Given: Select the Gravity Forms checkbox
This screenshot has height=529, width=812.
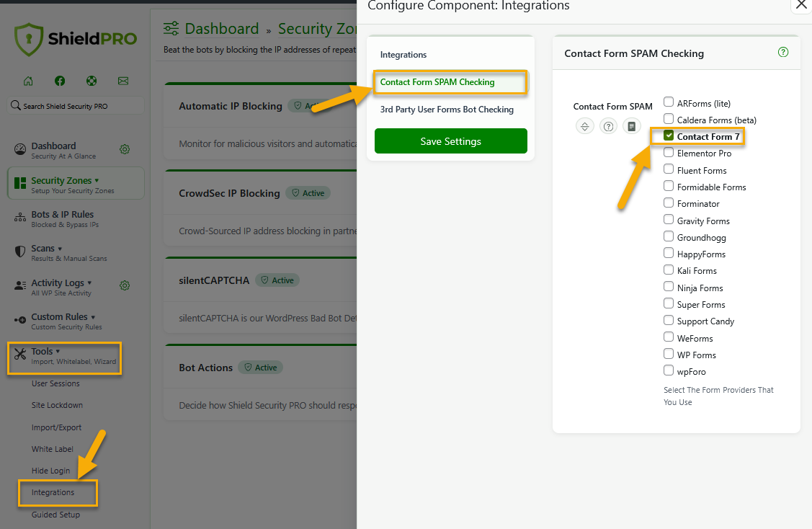Looking at the screenshot, I should click(669, 220).
